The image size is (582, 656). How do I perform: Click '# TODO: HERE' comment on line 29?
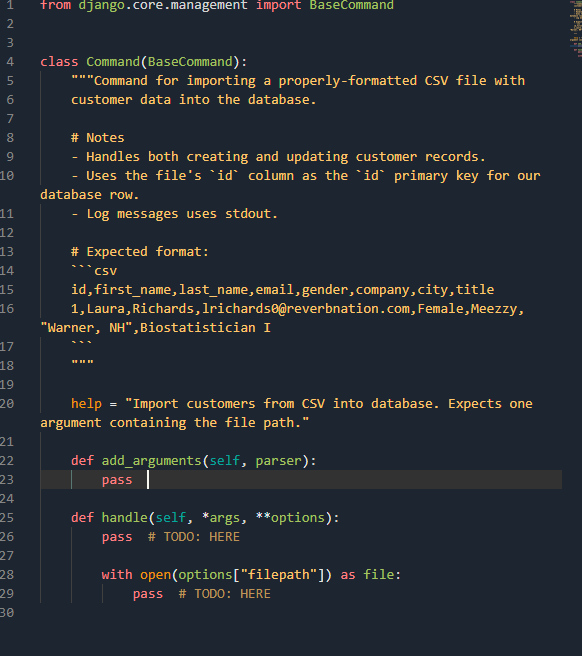tap(225, 594)
